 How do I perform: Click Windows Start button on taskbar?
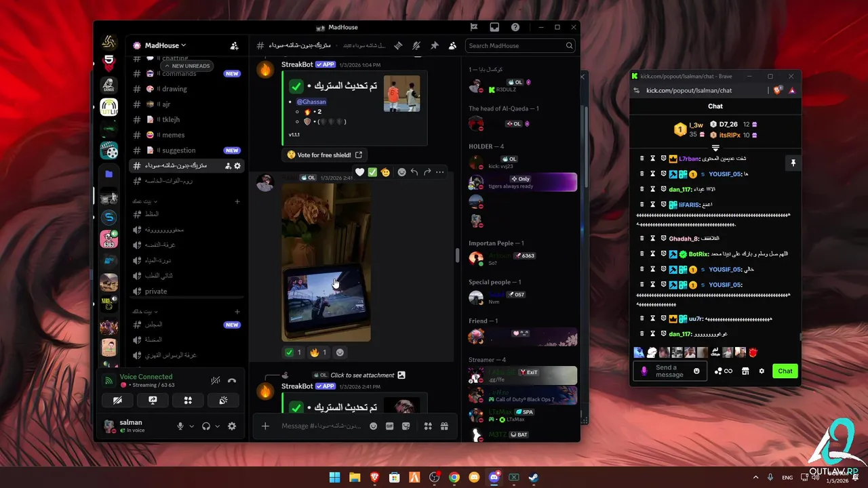pyautogui.click(x=335, y=477)
